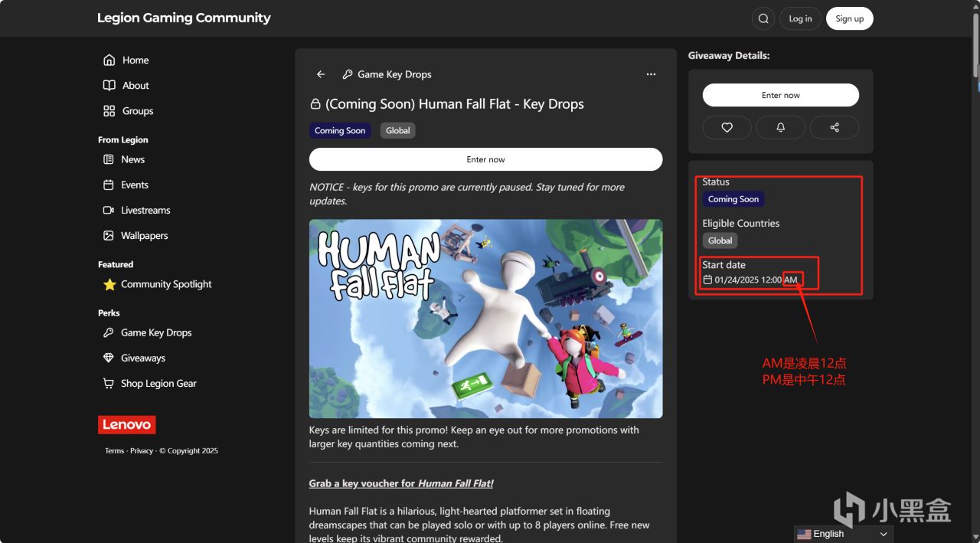Open Livestreams in the sidebar
This screenshot has height=543, width=980.
coord(145,210)
